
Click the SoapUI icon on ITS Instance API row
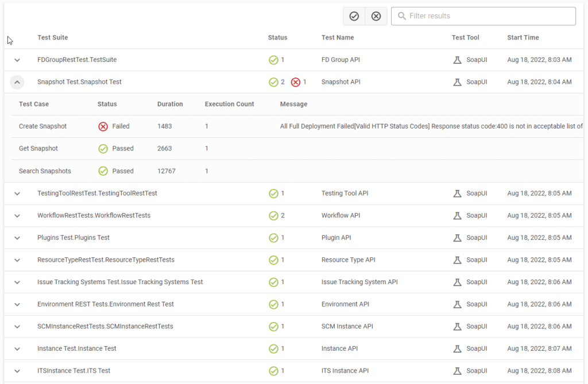pos(457,370)
